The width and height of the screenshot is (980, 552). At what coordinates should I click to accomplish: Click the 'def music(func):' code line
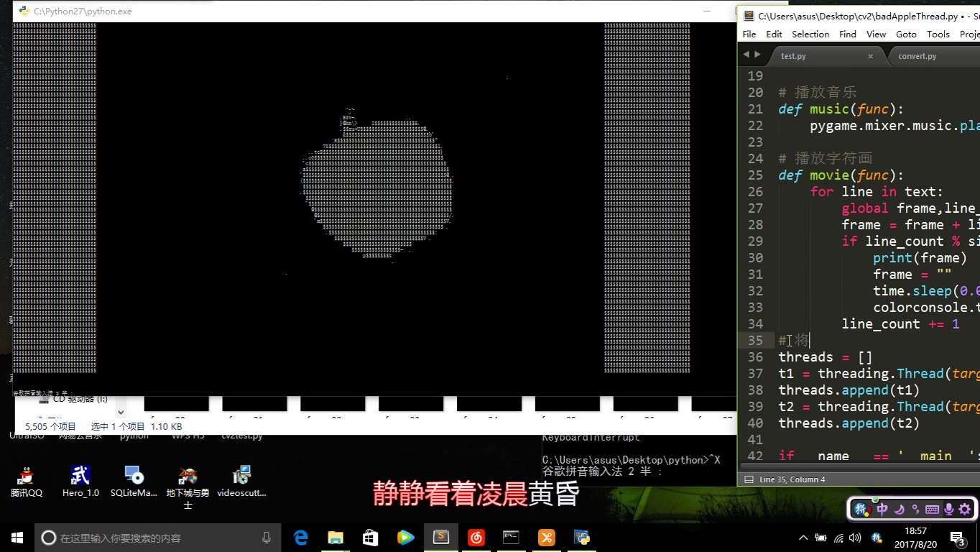[841, 109]
